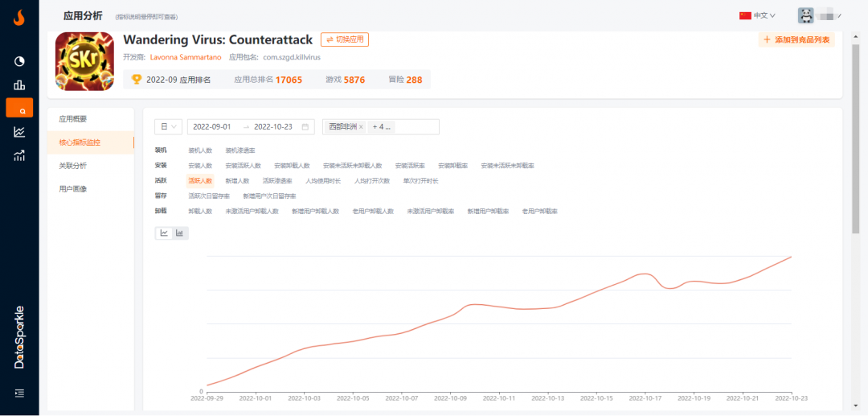Click the flame logo in the sidebar
868x416 pixels.
point(19,19)
